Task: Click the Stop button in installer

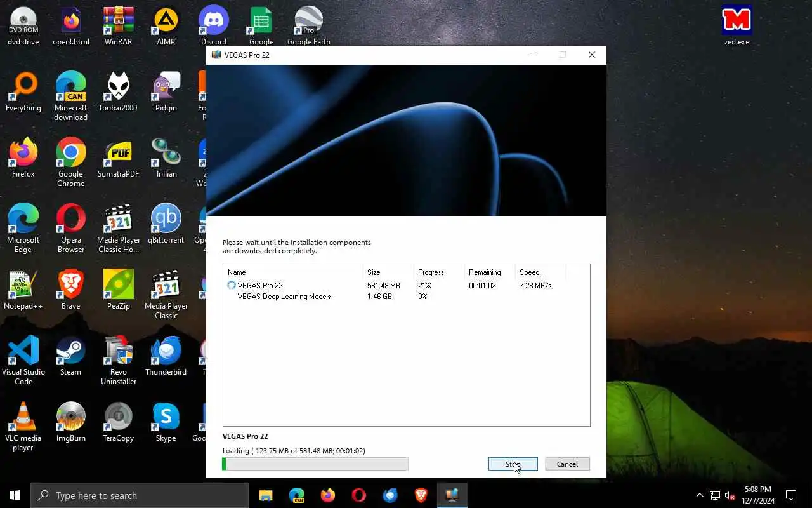Action: [513, 464]
